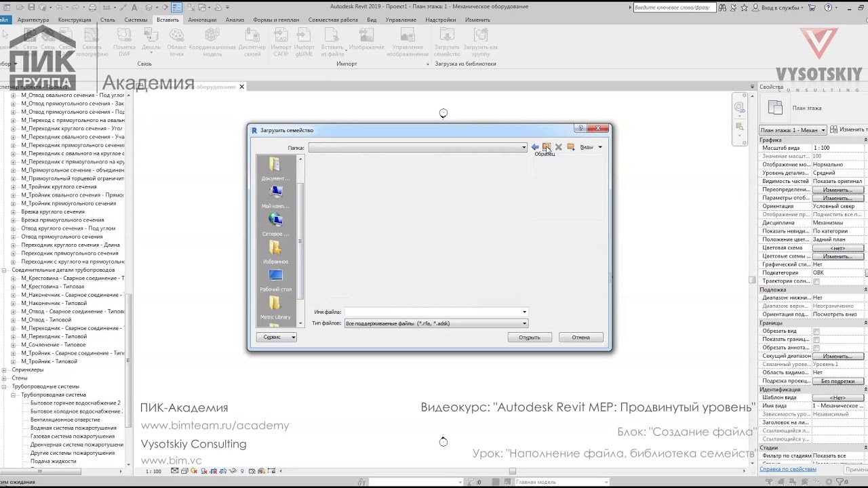Toggle Показать границы обрезки checkbox
The image size is (868, 488).
coord(816,340)
